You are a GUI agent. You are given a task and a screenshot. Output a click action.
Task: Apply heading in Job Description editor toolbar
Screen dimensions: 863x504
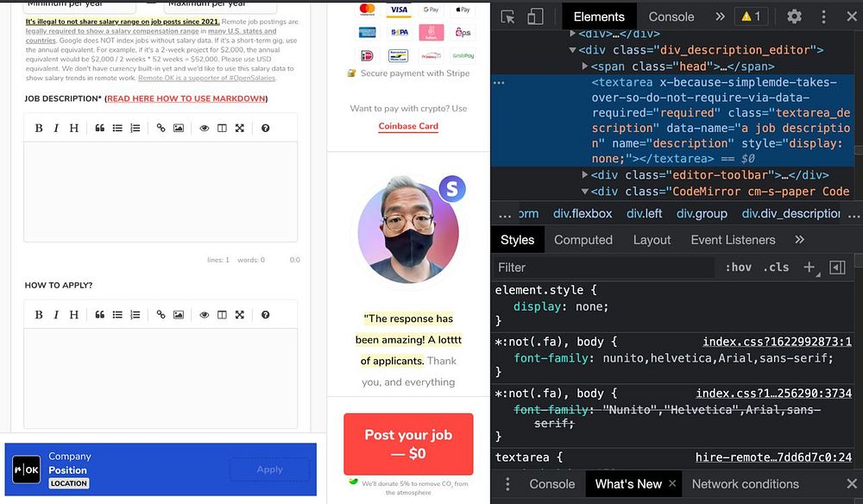73,129
